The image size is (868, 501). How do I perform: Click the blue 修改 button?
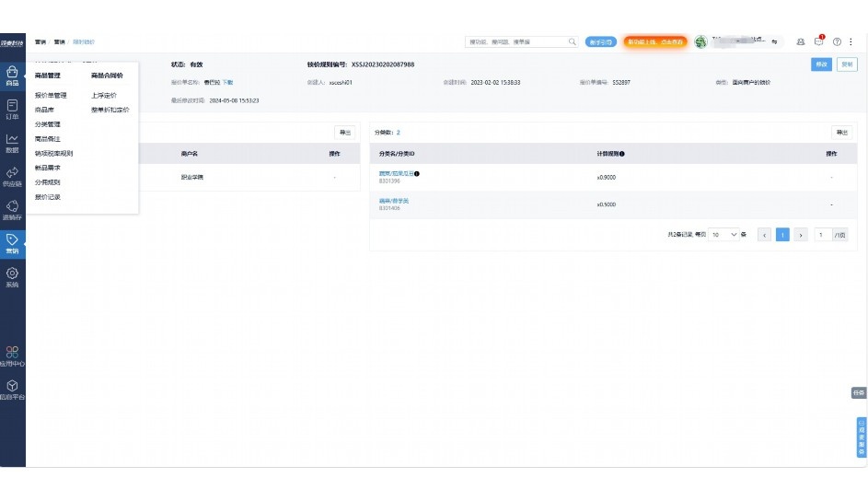click(819, 64)
